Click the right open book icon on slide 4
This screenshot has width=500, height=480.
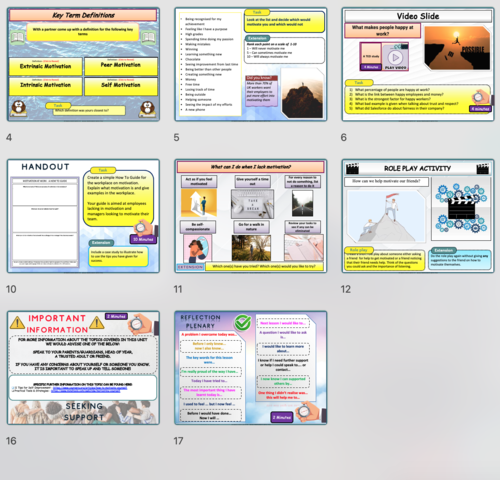click(148, 37)
